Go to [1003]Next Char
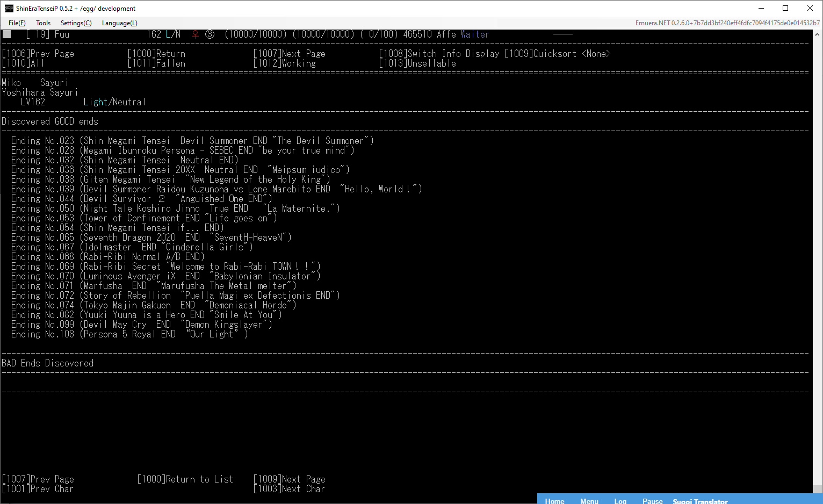The image size is (823, 504). point(289,489)
